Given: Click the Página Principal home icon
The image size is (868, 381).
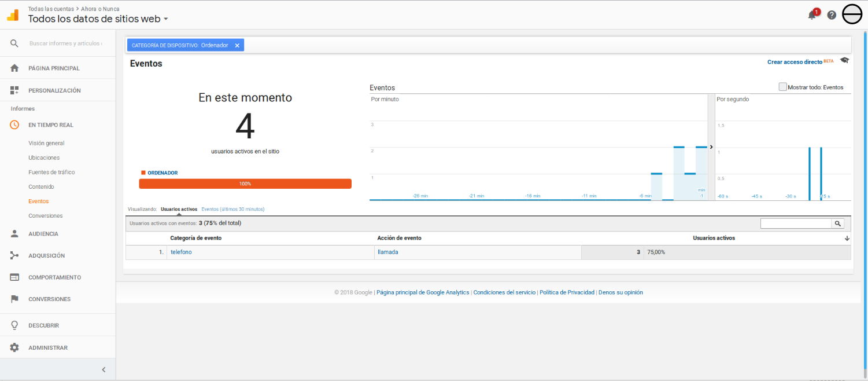Looking at the screenshot, I should click(x=15, y=68).
